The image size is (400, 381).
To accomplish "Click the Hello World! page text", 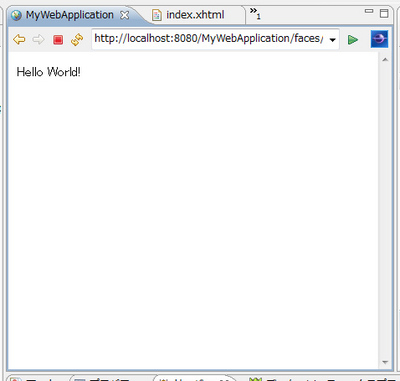I will coord(49,72).
